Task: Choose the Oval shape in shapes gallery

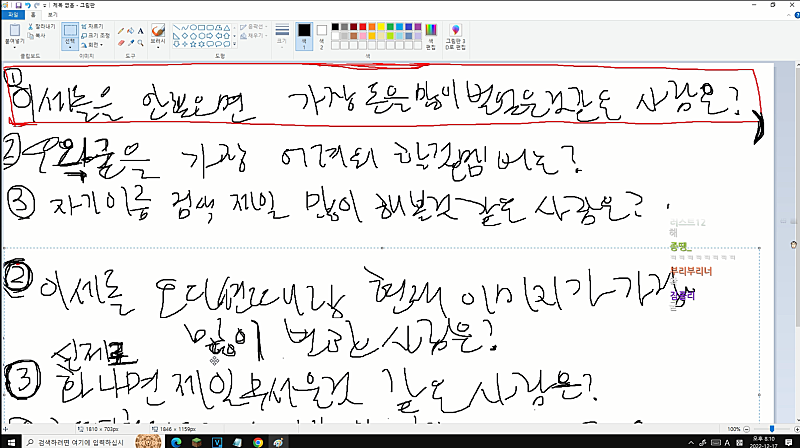Action: [193, 28]
